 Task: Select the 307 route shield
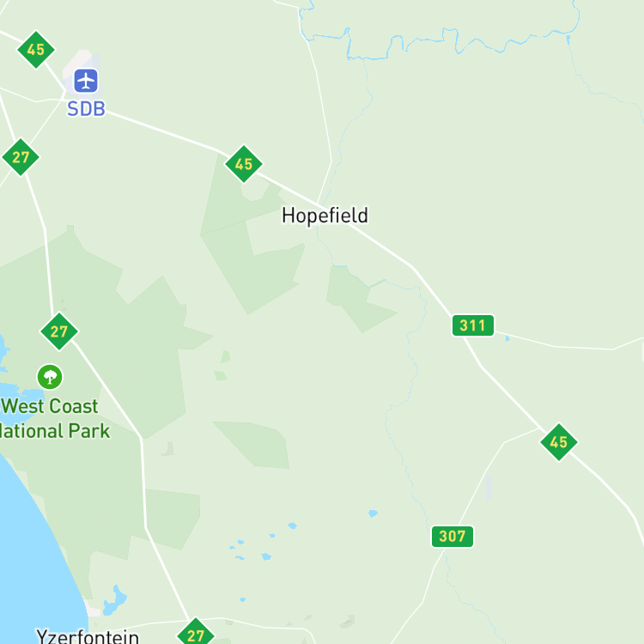(453, 537)
